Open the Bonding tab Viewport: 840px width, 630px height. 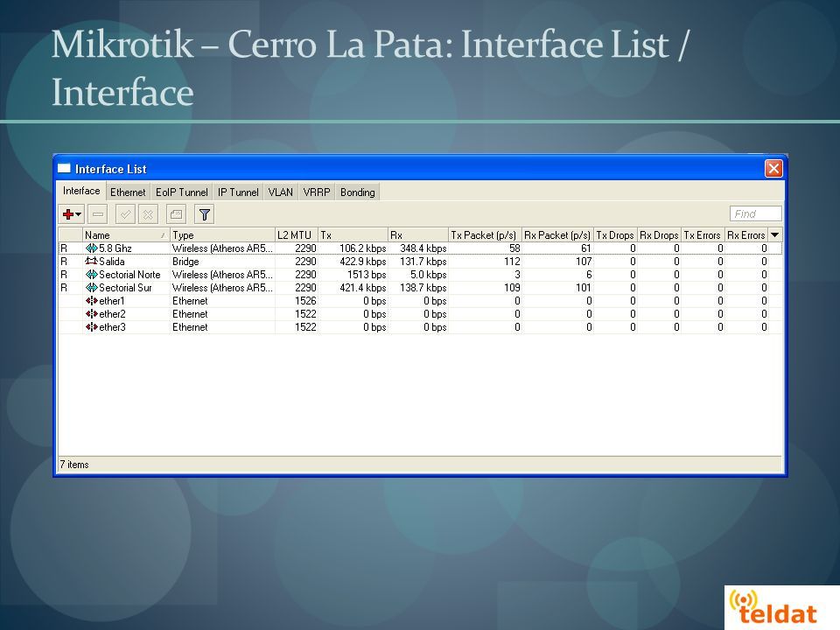pos(357,192)
